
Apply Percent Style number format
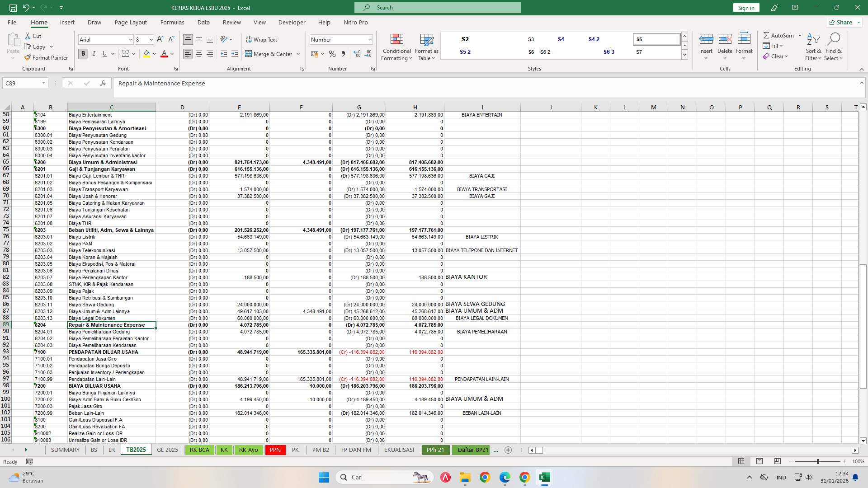pos(332,54)
